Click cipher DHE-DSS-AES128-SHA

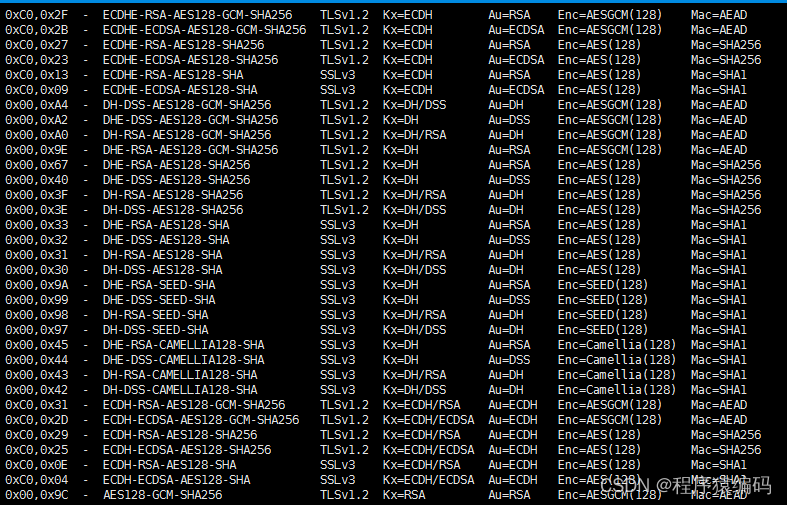pyautogui.click(x=166, y=240)
